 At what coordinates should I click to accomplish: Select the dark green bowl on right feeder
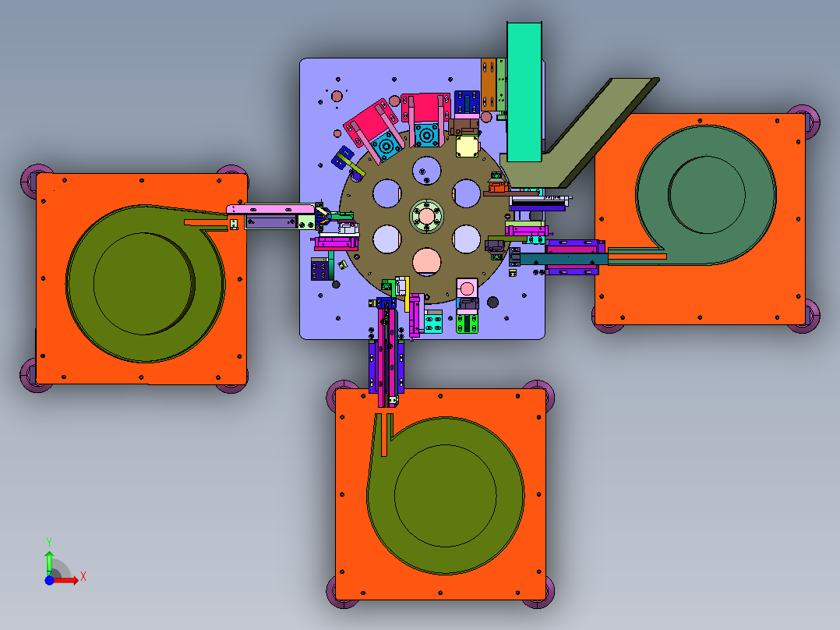pos(705,195)
